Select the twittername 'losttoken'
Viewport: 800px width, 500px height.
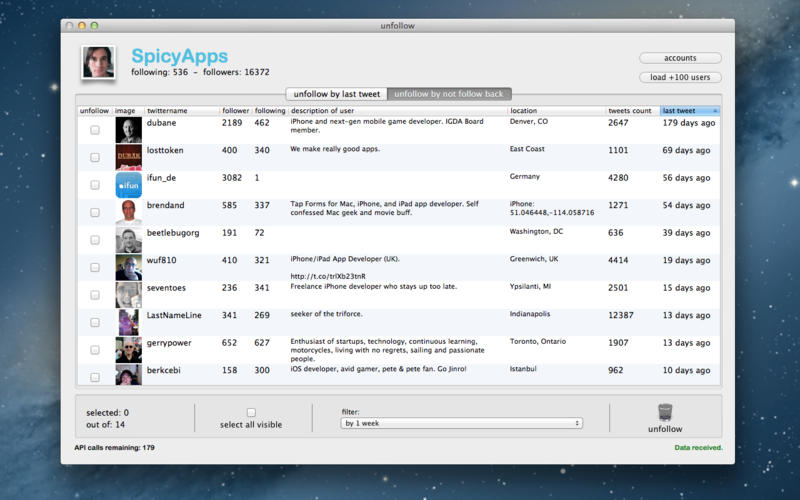click(x=165, y=151)
